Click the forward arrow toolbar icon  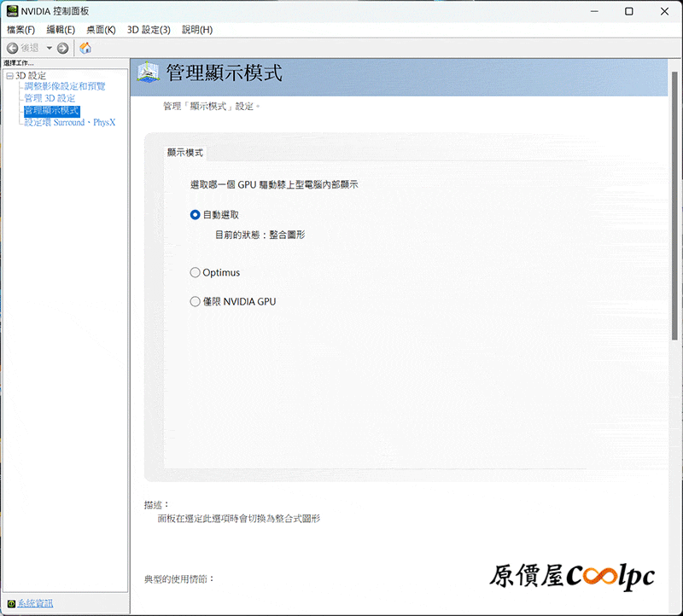[x=62, y=48]
